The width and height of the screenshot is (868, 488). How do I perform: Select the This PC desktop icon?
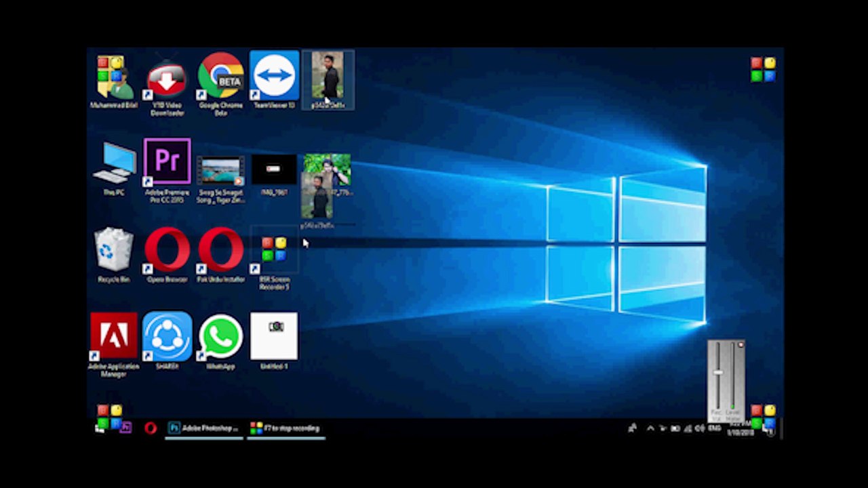[x=114, y=169]
